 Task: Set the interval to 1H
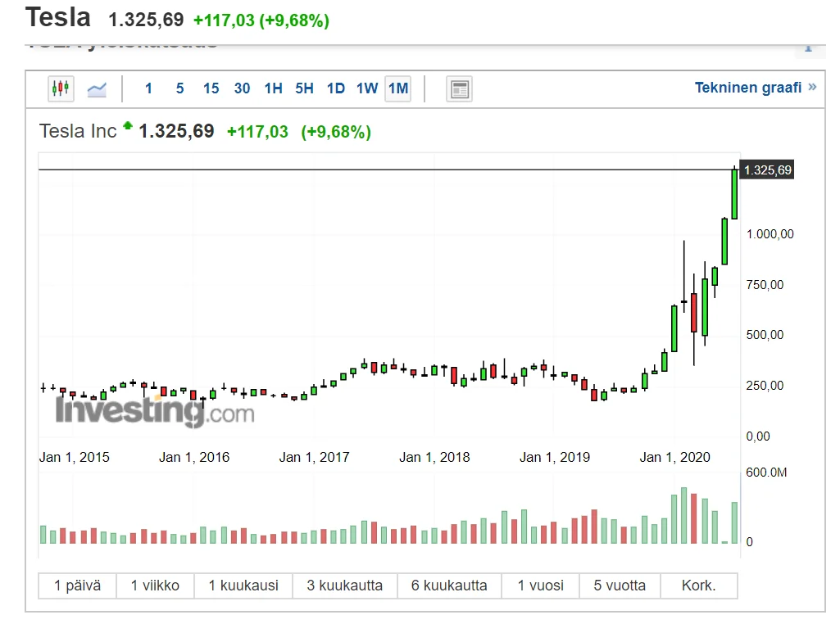pyautogui.click(x=273, y=88)
